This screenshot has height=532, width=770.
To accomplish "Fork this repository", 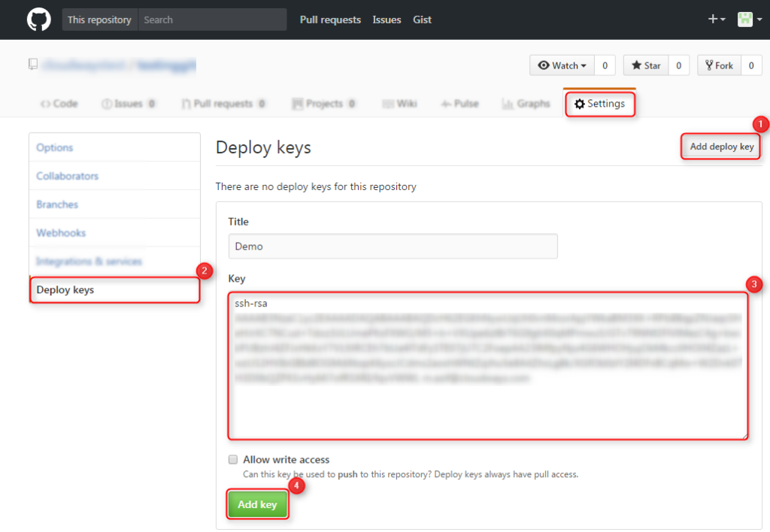I will [719, 65].
